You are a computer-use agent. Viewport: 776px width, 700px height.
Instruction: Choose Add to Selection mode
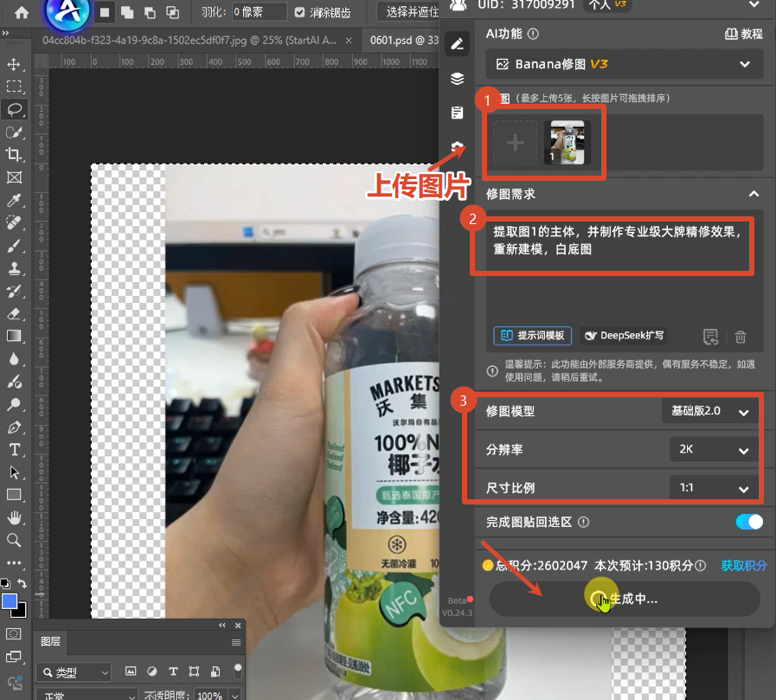(127, 12)
